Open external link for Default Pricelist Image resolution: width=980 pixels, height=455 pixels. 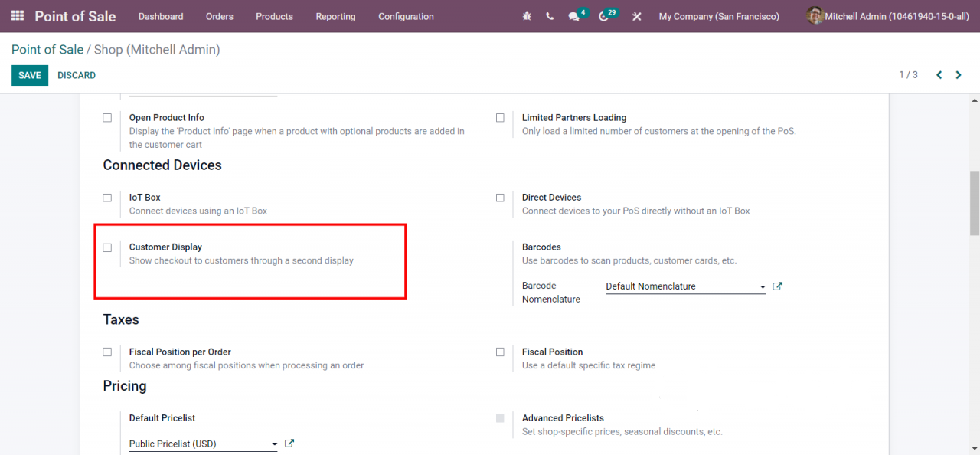pyautogui.click(x=289, y=444)
